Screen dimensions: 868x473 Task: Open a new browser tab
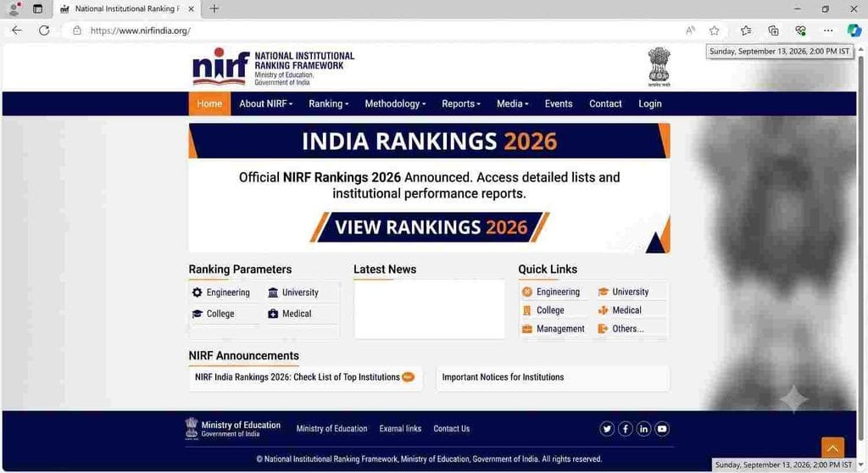pos(214,8)
